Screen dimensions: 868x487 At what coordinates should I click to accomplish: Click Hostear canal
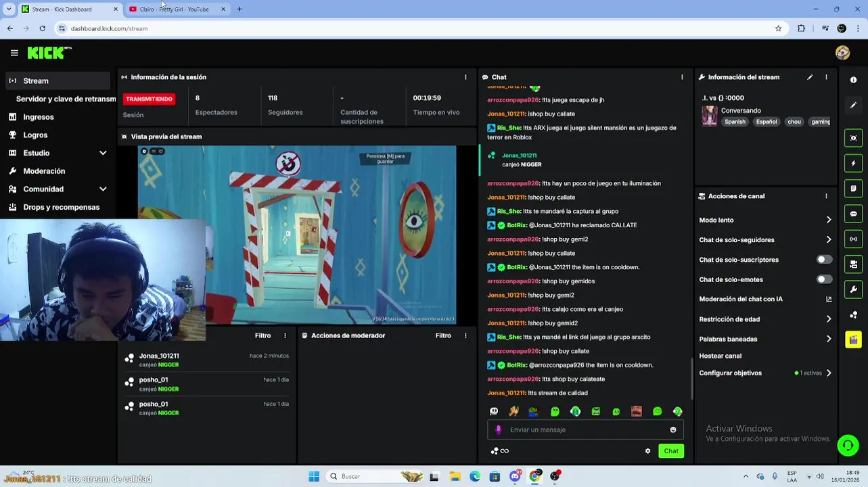click(720, 356)
